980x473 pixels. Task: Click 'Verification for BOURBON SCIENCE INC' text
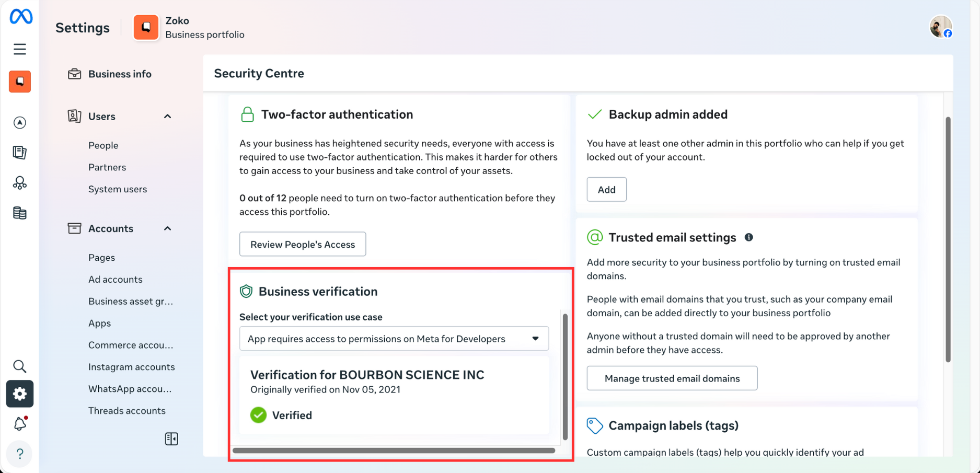[x=367, y=375]
